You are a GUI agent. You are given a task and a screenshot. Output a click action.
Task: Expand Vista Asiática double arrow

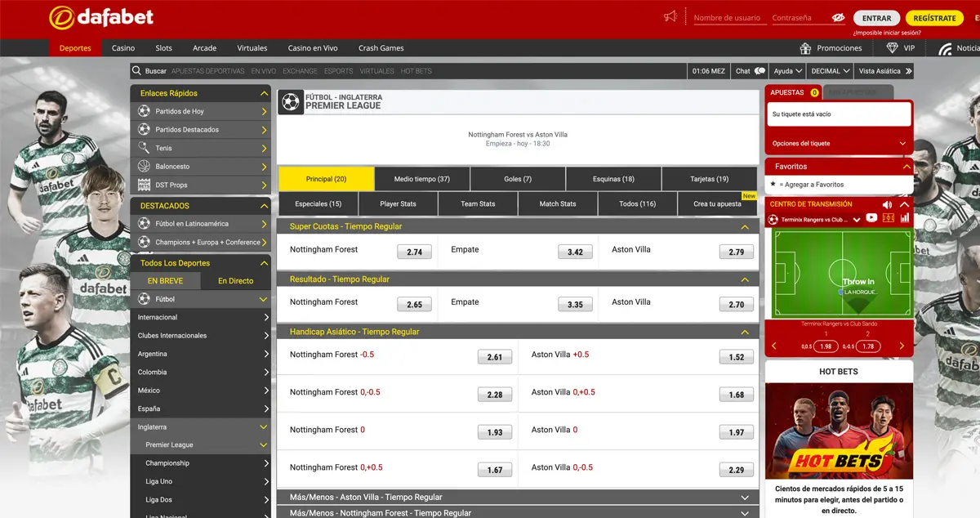coord(908,71)
